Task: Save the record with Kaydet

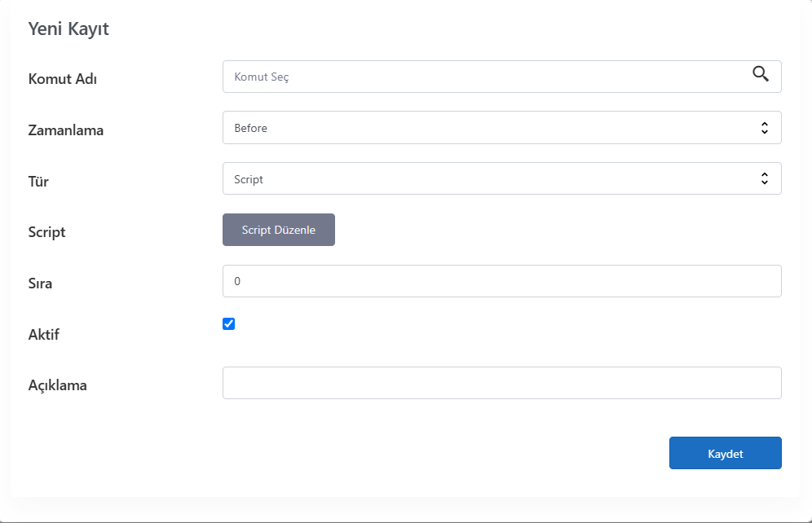Action: [x=725, y=453]
